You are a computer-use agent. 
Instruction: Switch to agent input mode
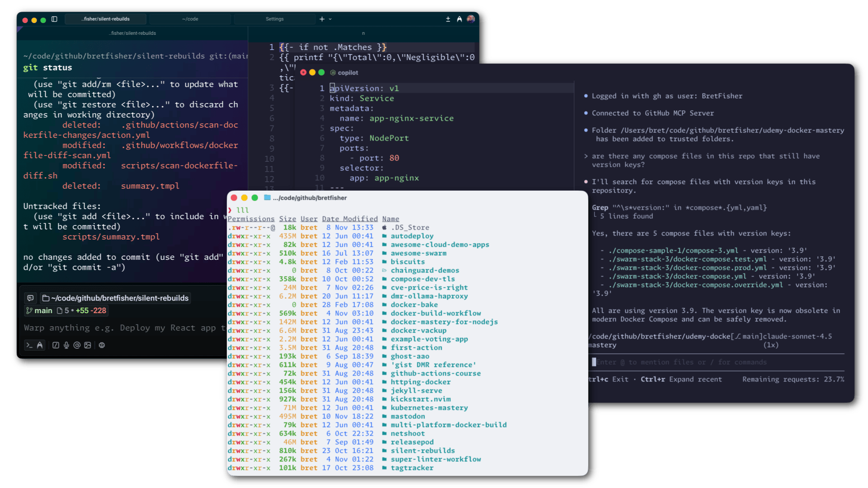pyautogui.click(x=40, y=345)
